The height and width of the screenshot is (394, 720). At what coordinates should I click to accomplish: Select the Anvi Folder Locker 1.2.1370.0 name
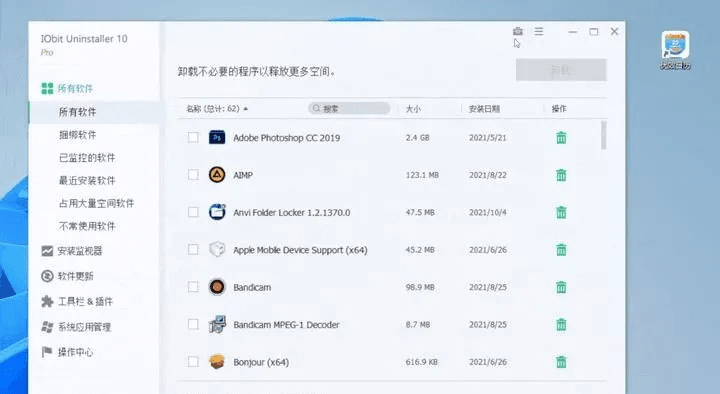pyautogui.click(x=292, y=213)
